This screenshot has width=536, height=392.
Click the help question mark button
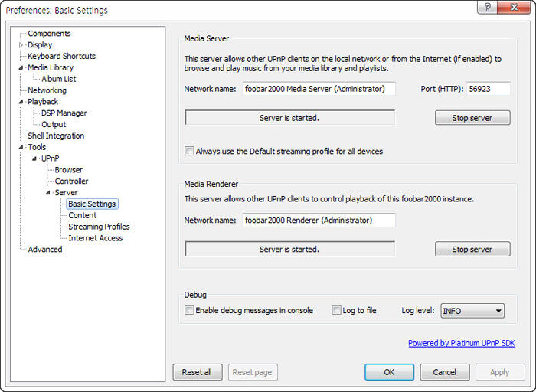488,7
